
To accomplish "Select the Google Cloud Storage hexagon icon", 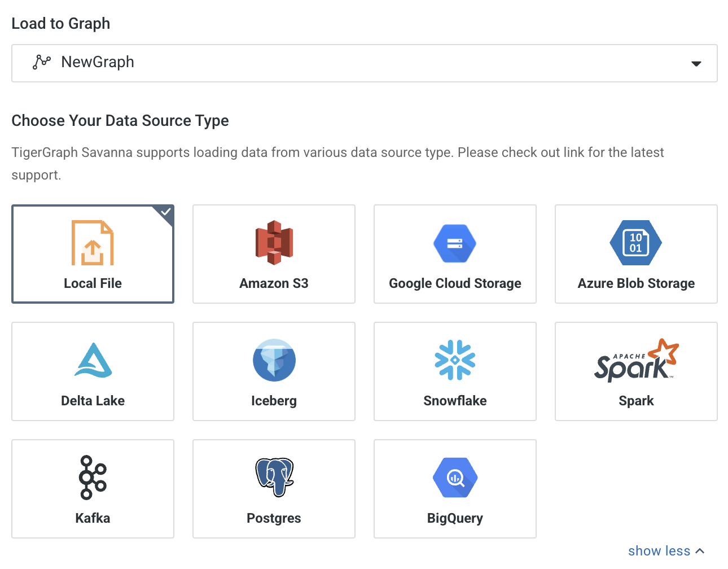I will click(455, 243).
